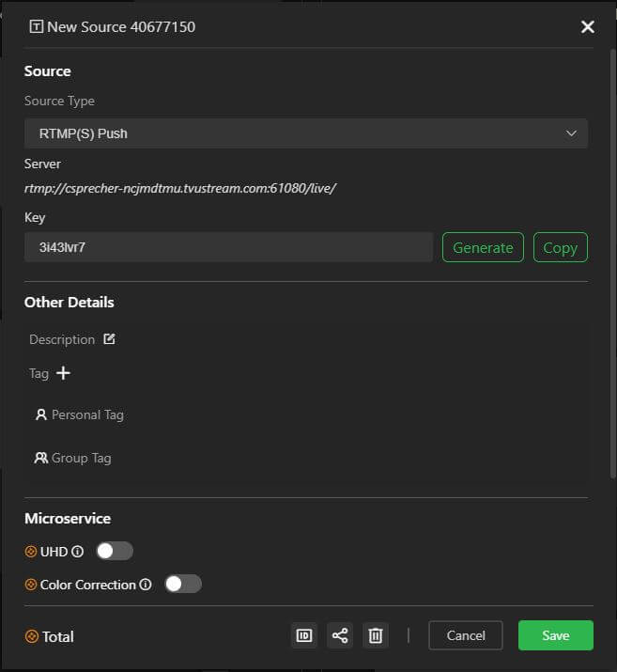Click the Source Type dropdown chevron

pyautogui.click(x=571, y=133)
